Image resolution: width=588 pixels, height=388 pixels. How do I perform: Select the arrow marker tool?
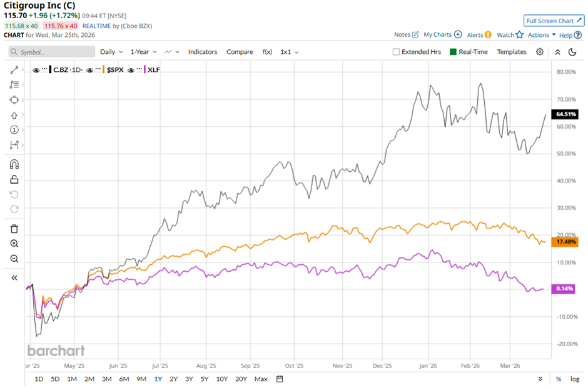14,115
